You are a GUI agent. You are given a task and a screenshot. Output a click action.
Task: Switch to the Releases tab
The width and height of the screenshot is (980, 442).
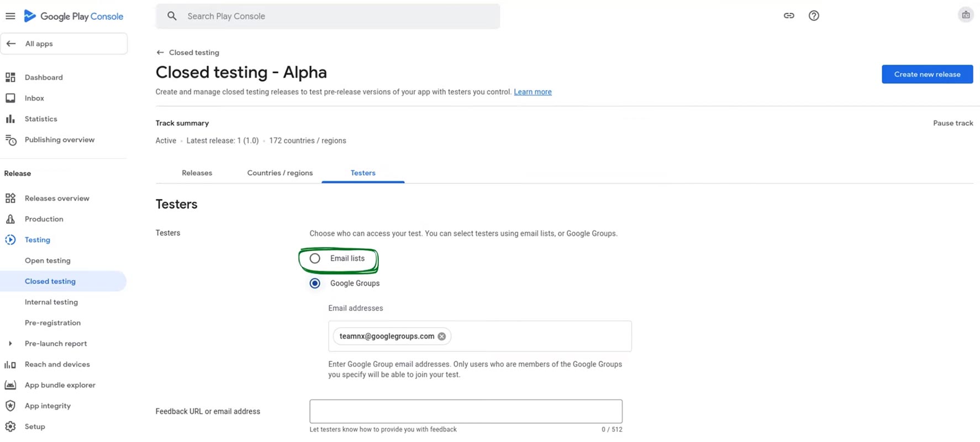[x=197, y=173]
